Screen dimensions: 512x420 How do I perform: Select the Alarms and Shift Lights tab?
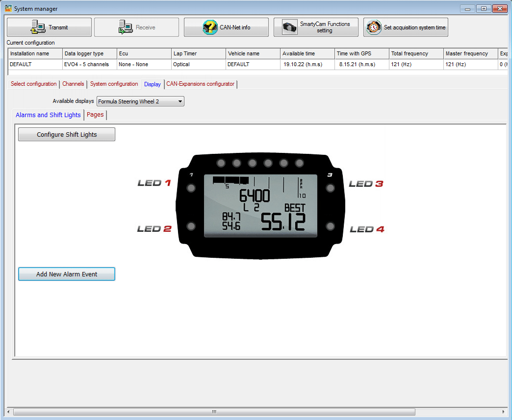click(x=48, y=115)
